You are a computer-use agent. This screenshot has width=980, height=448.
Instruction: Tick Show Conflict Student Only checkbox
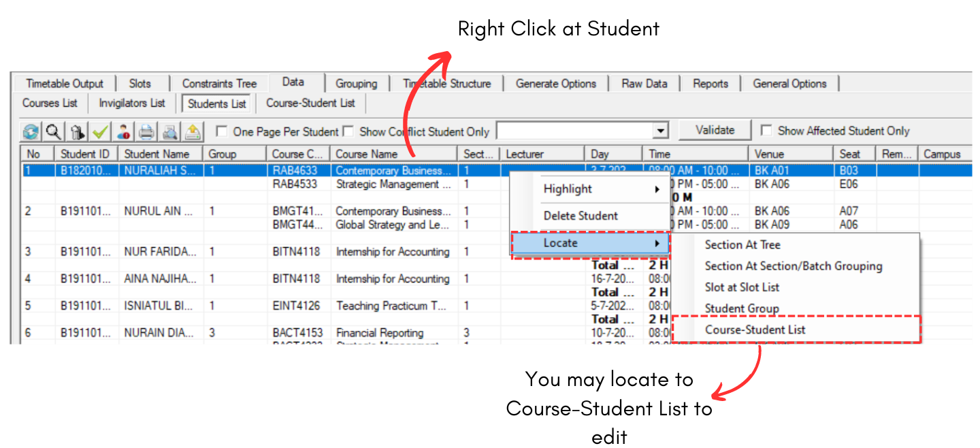348,131
